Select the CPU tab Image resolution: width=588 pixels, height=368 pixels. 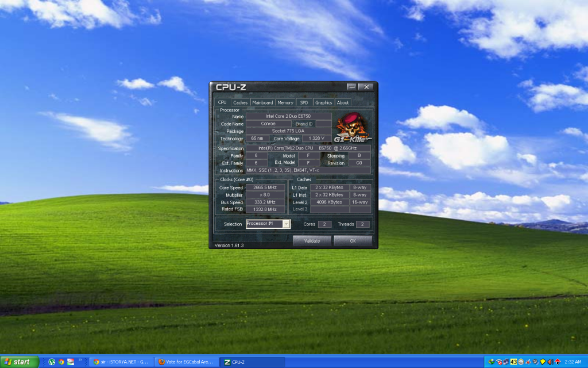point(222,102)
